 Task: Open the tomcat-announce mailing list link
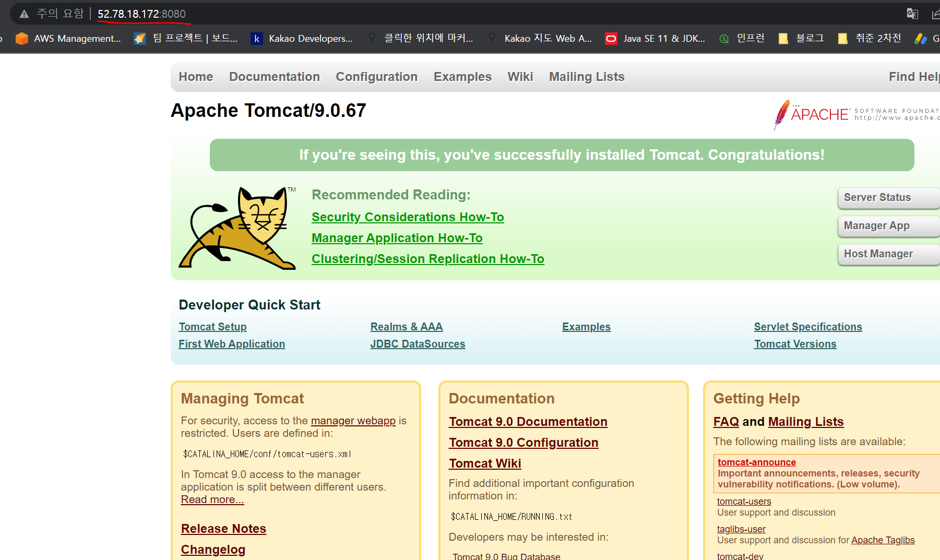(757, 462)
